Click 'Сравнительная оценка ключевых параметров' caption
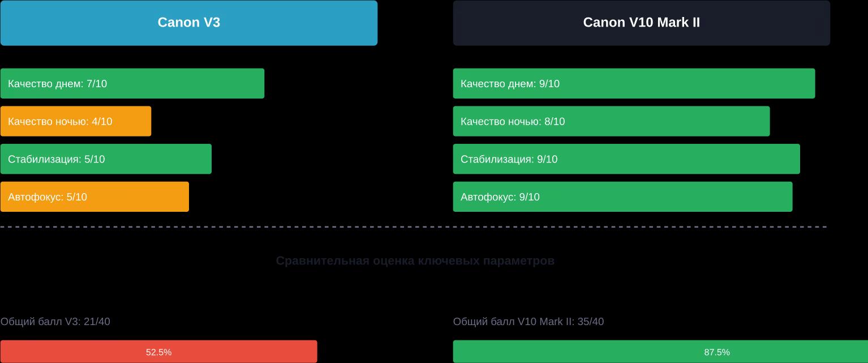The image size is (868, 363). click(x=415, y=261)
